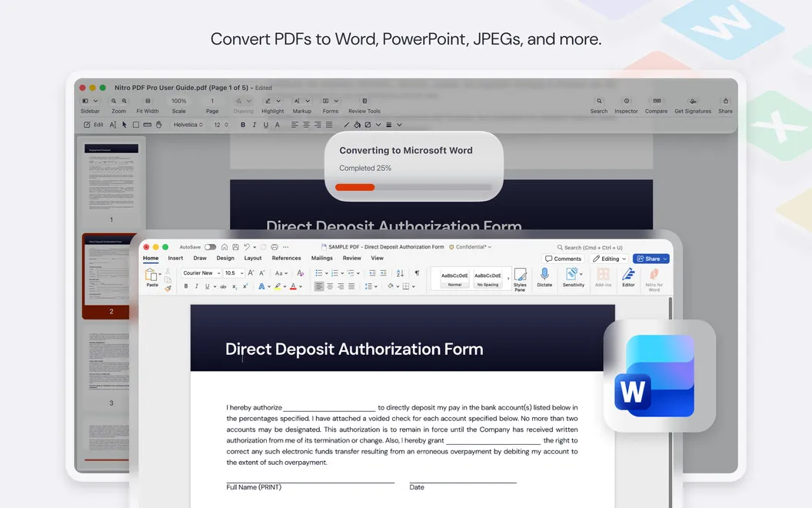The width and height of the screenshot is (812, 508).
Task: Open the Styles Pane in Word
Action: tap(520, 280)
